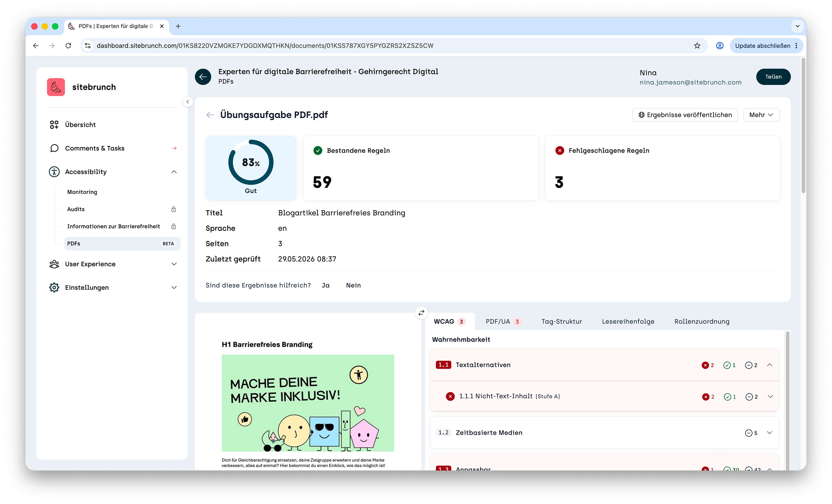Click not-applicable count 5 on Zeitbasierte Medien
This screenshot has height=504, width=832.
tap(751, 433)
